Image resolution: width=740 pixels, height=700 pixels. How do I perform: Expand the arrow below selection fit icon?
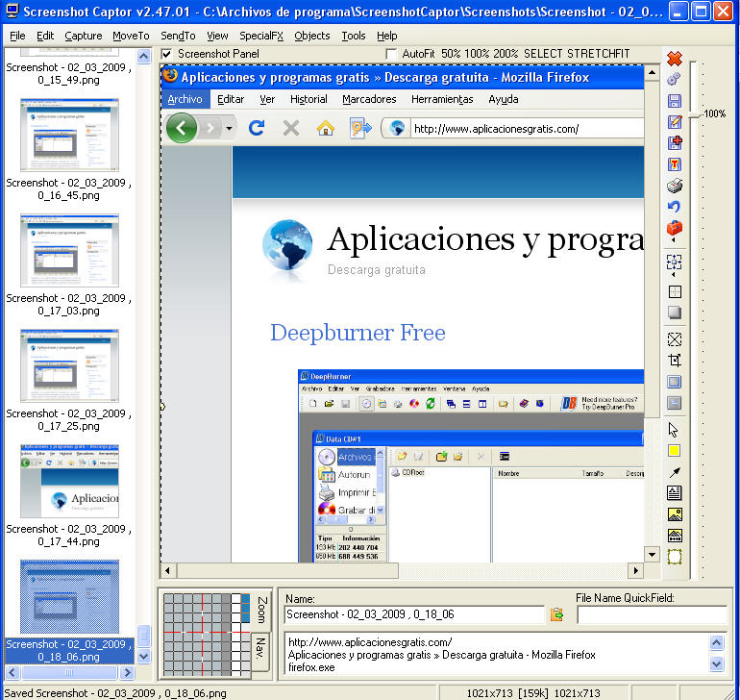point(674,274)
